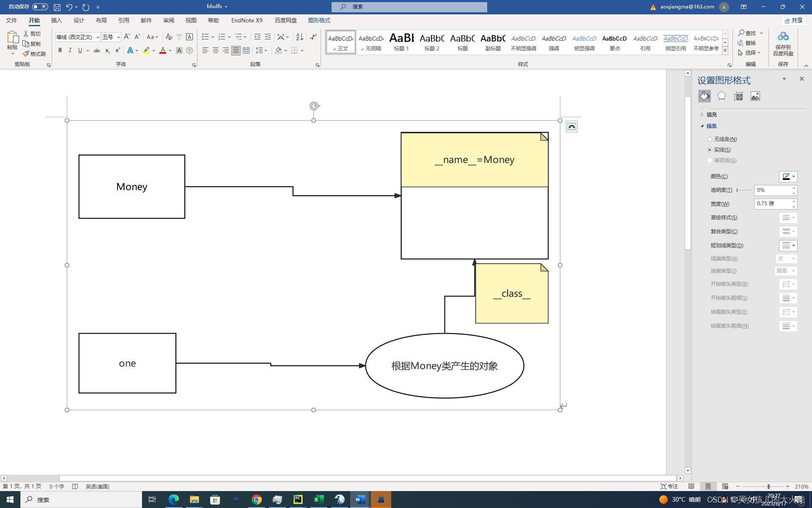Click the save icon in title bar

point(57,7)
